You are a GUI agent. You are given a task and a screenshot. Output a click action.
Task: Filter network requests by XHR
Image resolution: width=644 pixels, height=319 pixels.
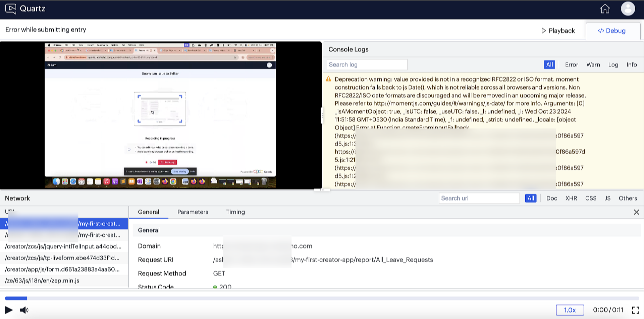571,198
